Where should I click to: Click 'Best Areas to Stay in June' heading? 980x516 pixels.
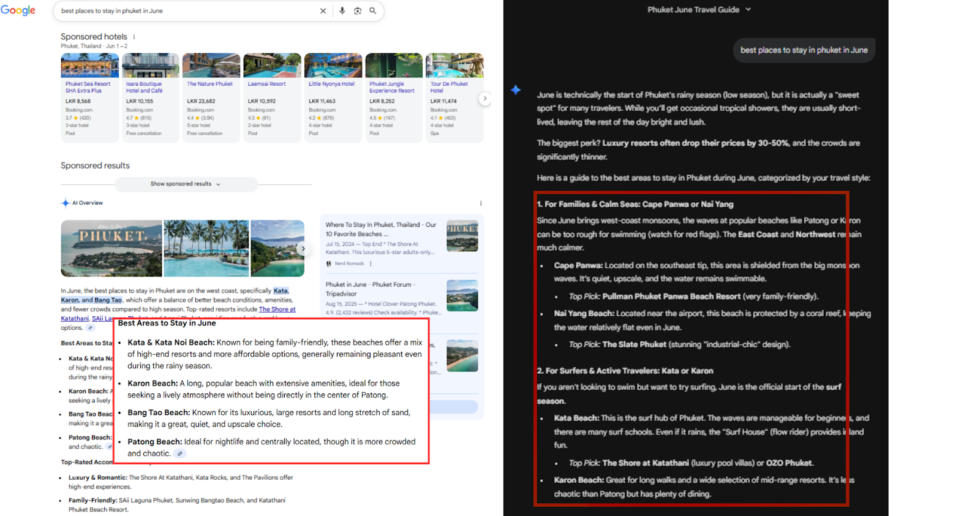pos(167,323)
